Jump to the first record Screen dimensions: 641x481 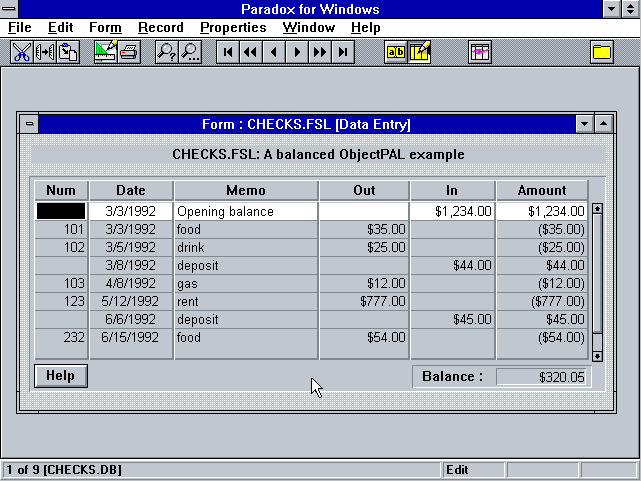[228, 52]
